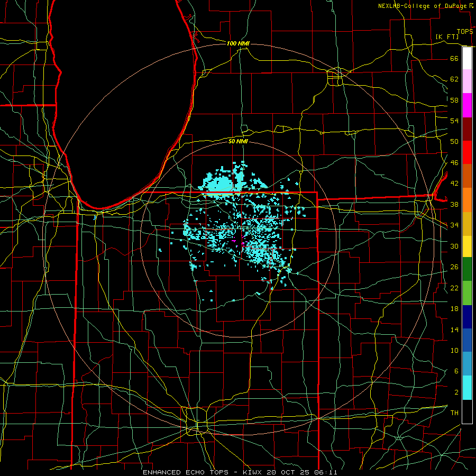Click the navy blue legend swatch
The image size is (476, 476).
pyautogui.click(x=467, y=317)
